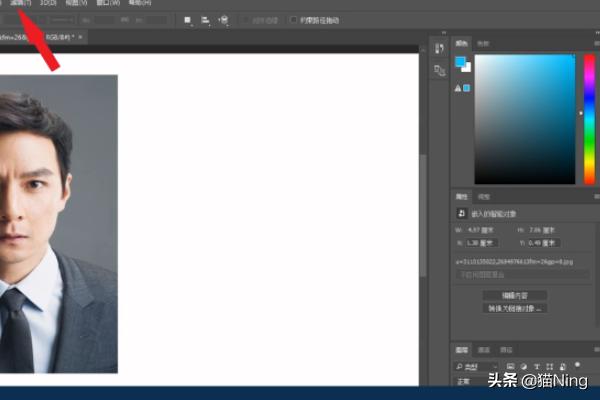Open the 3D(D) menu
The height and width of the screenshot is (400, 600).
48,3
